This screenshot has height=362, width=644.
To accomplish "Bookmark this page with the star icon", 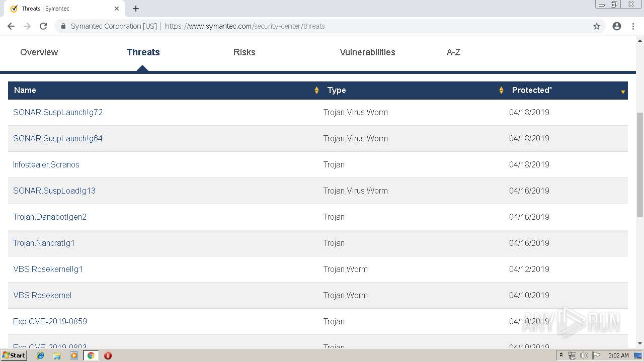I will [597, 26].
